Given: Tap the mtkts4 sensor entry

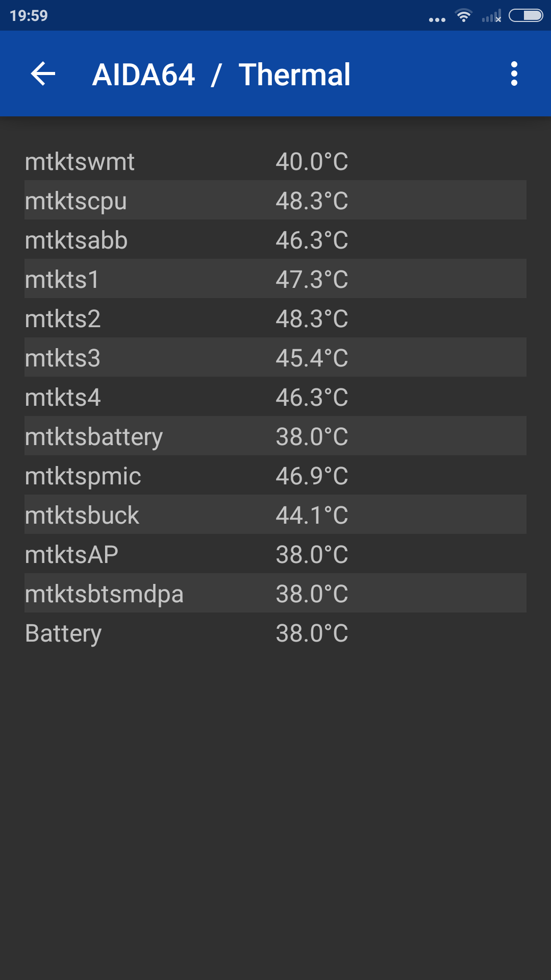Looking at the screenshot, I should pos(275,397).
